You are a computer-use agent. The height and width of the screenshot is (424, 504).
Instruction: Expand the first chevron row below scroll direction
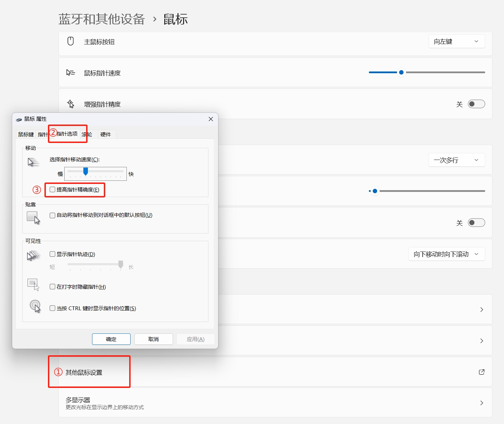[481, 309]
